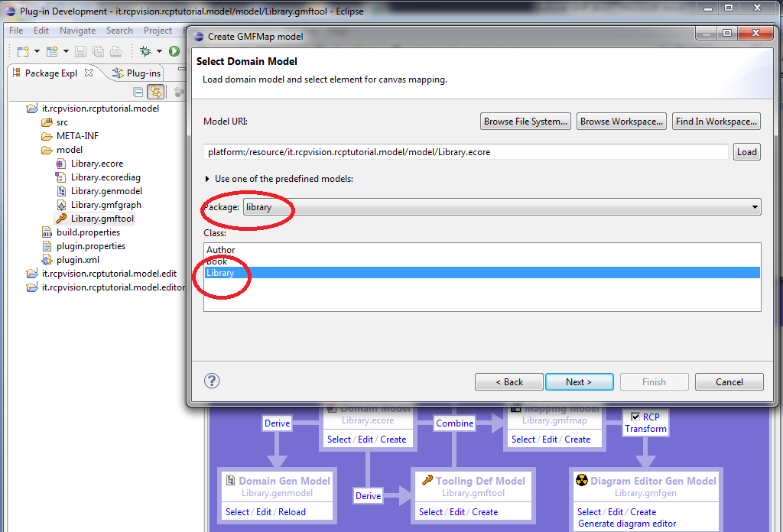Click the Diagram Editor Gen Model icon
The height and width of the screenshot is (532, 783).
click(582, 480)
